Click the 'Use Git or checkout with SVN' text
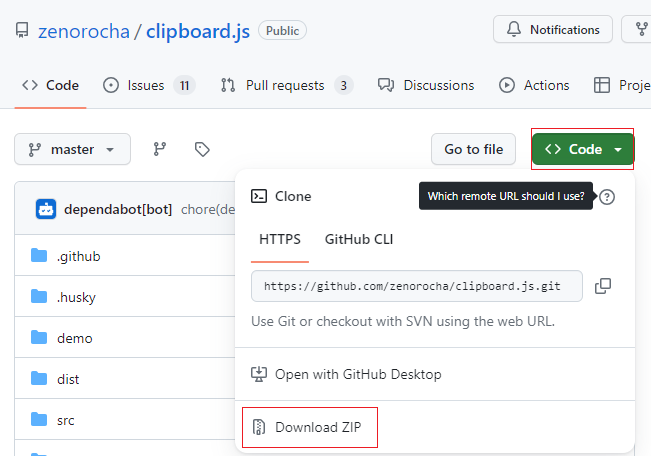This screenshot has width=651, height=456. 403,321
